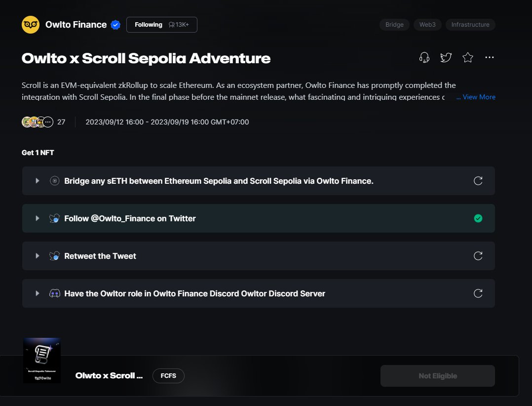Expand the Retweet the Tweet task

[x=38, y=256]
